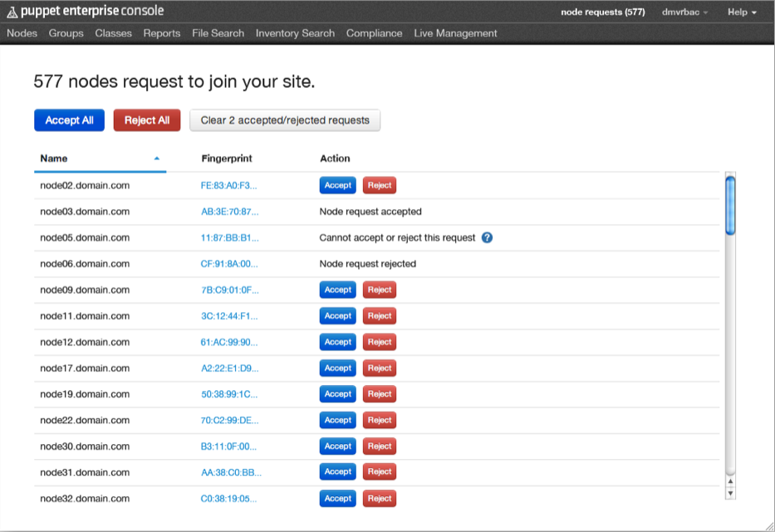Reject node02.domain.com request

pyautogui.click(x=379, y=185)
